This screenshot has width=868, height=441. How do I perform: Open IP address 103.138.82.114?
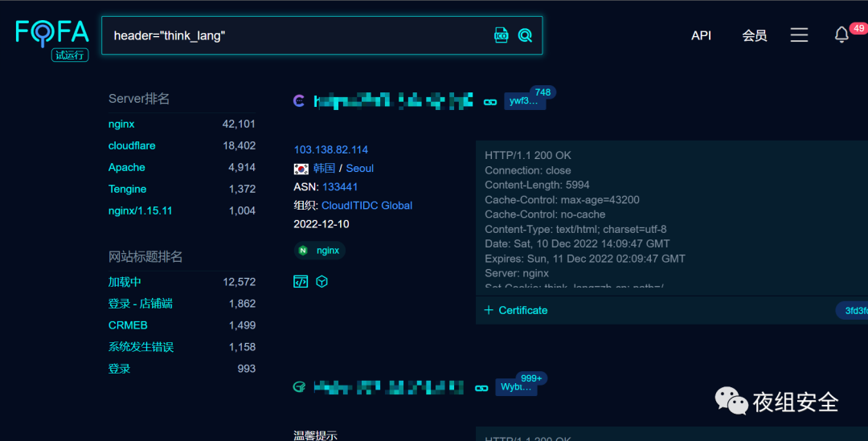point(331,149)
